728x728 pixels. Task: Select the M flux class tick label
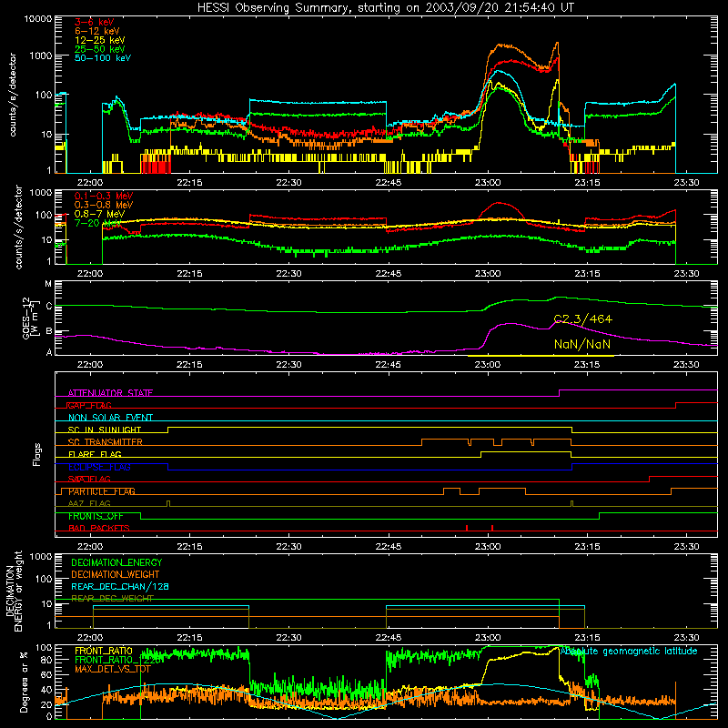[x=48, y=284]
